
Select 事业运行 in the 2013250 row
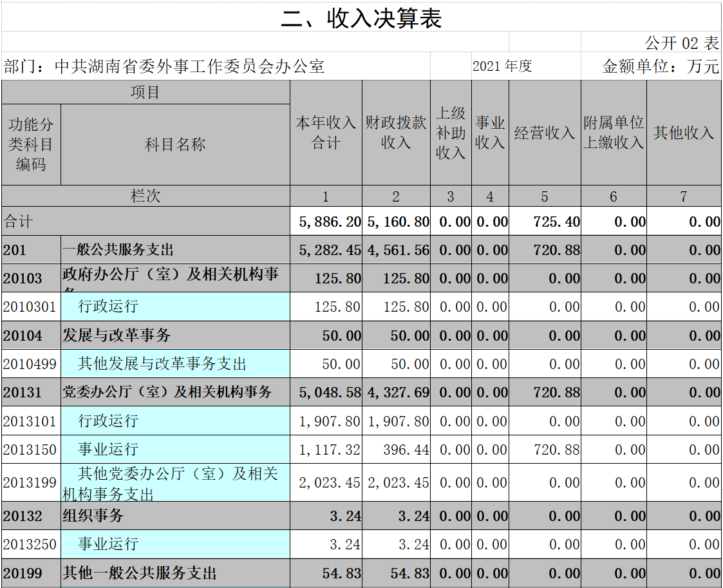coord(175,544)
